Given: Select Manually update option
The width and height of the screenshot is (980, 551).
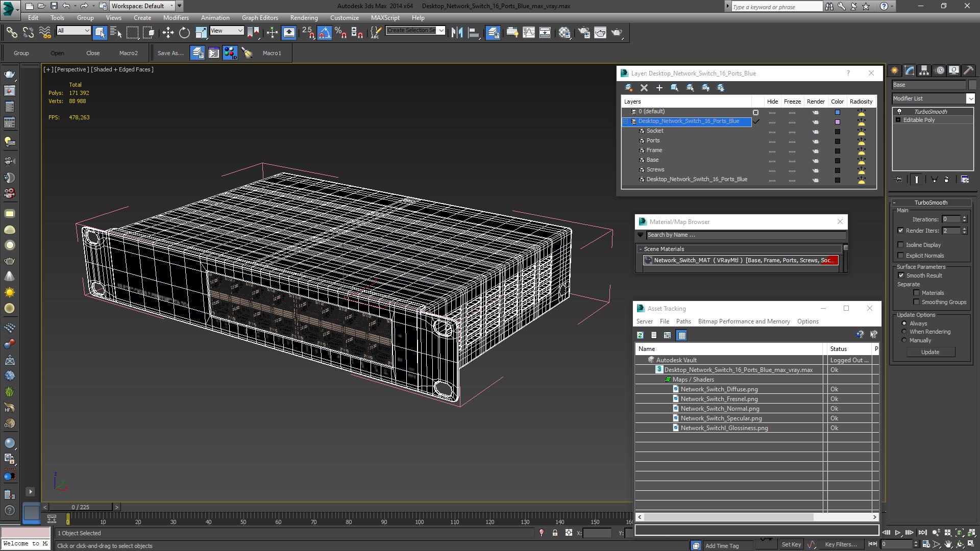Looking at the screenshot, I should pos(904,340).
